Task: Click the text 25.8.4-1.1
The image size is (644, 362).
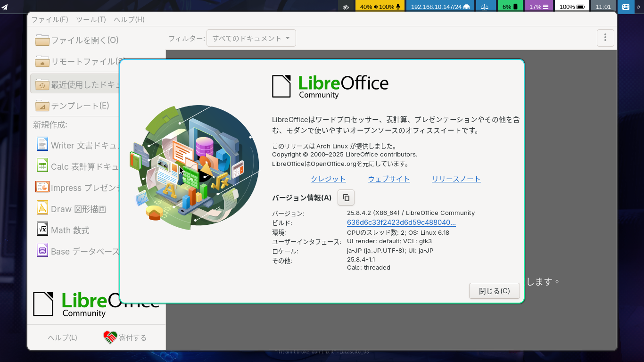Action: [x=361, y=259]
